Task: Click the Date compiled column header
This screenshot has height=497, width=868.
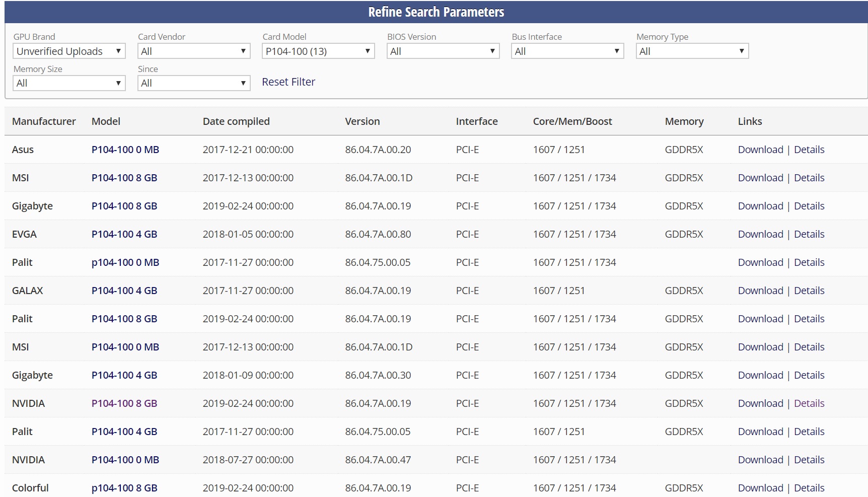Action: 236,121
